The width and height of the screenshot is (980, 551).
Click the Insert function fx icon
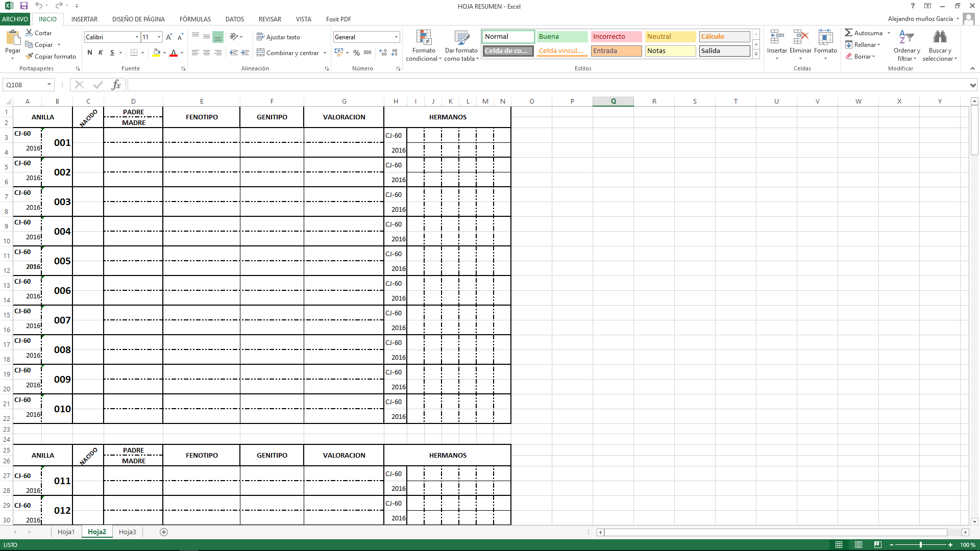[116, 85]
